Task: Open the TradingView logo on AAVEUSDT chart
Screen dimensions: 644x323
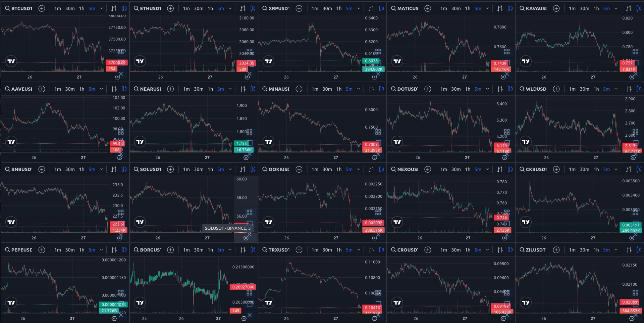Action: tap(11, 142)
